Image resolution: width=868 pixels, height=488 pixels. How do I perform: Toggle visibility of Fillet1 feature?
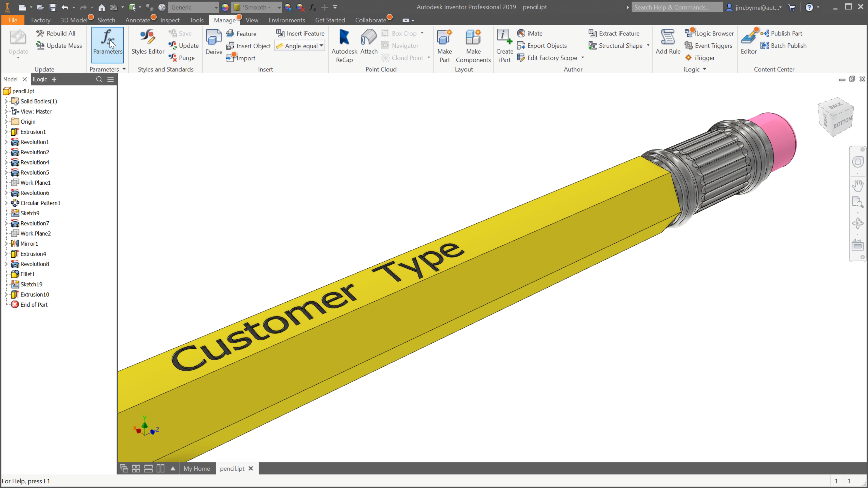pyautogui.click(x=27, y=274)
